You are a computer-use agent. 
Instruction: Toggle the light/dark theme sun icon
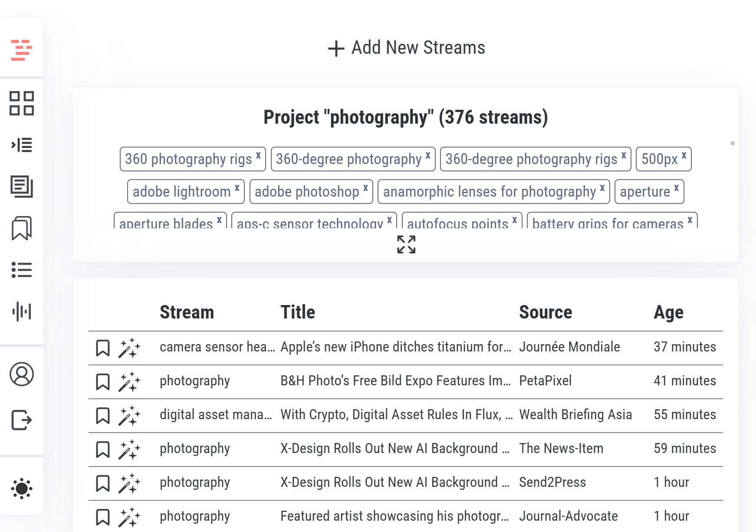tap(22, 489)
